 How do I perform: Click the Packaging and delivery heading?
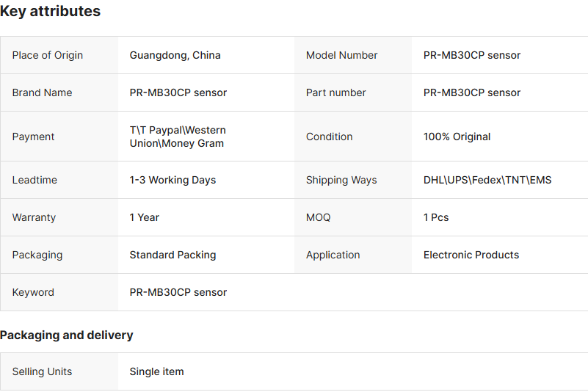67,335
